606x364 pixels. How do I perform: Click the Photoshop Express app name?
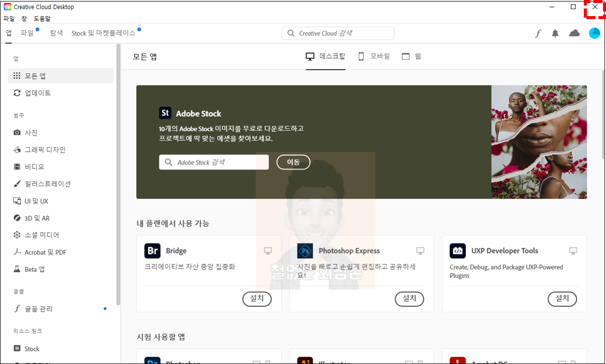349,250
